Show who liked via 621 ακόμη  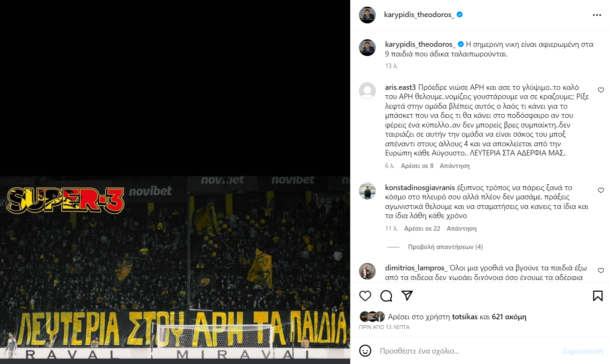(x=509, y=317)
